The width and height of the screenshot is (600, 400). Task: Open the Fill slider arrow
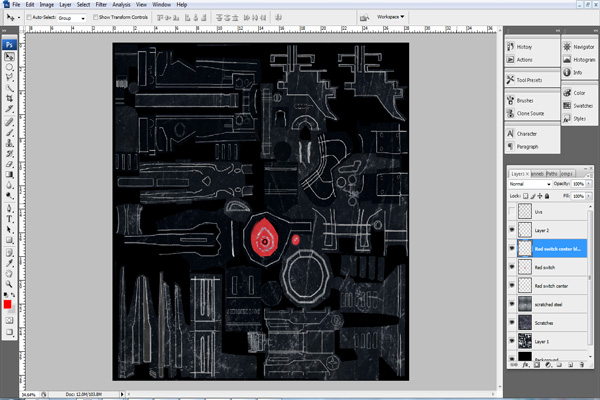coord(589,196)
